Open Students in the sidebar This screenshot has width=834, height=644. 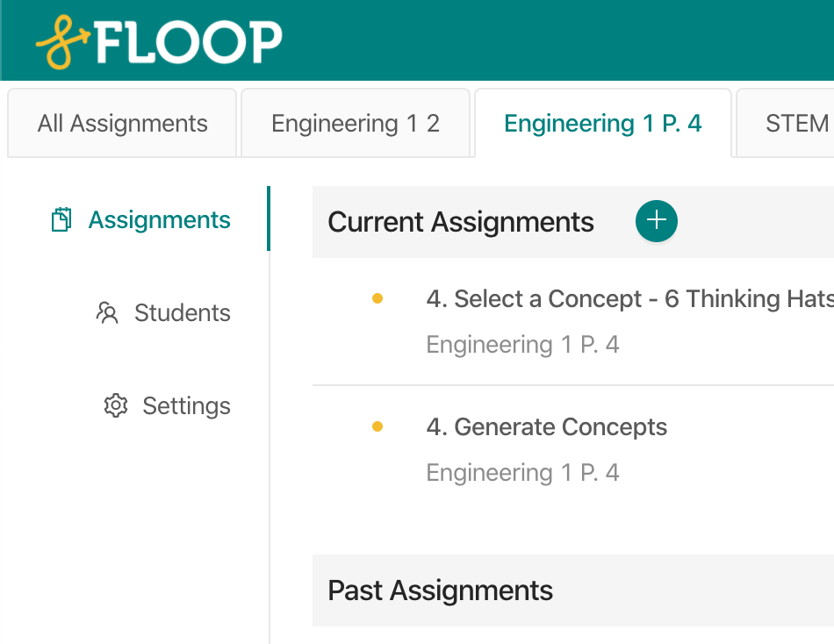(x=182, y=313)
